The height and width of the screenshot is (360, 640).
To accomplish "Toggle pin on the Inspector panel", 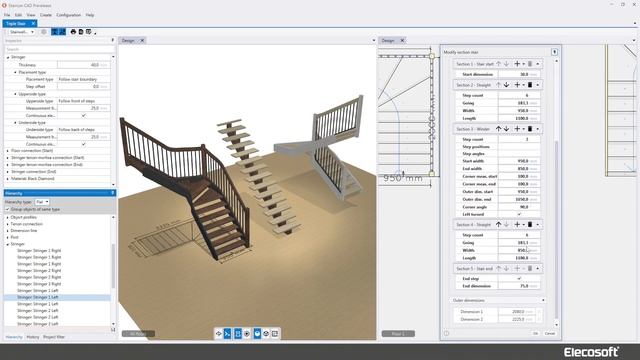I will click(113, 40).
